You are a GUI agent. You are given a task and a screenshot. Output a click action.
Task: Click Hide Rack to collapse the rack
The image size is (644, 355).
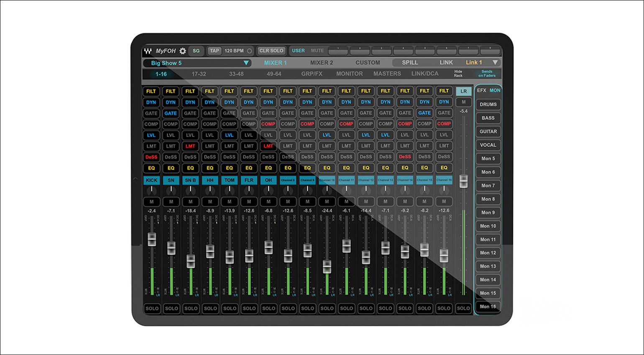pyautogui.click(x=458, y=74)
